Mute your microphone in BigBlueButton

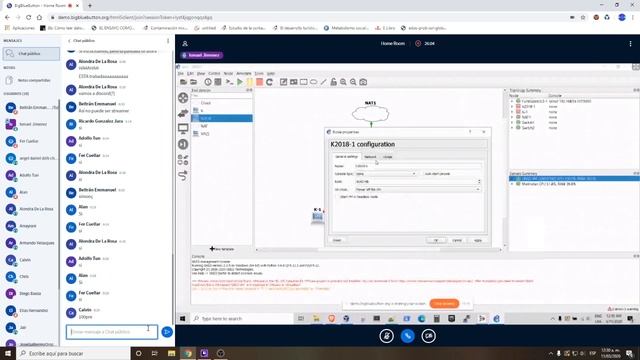(387, 336)
